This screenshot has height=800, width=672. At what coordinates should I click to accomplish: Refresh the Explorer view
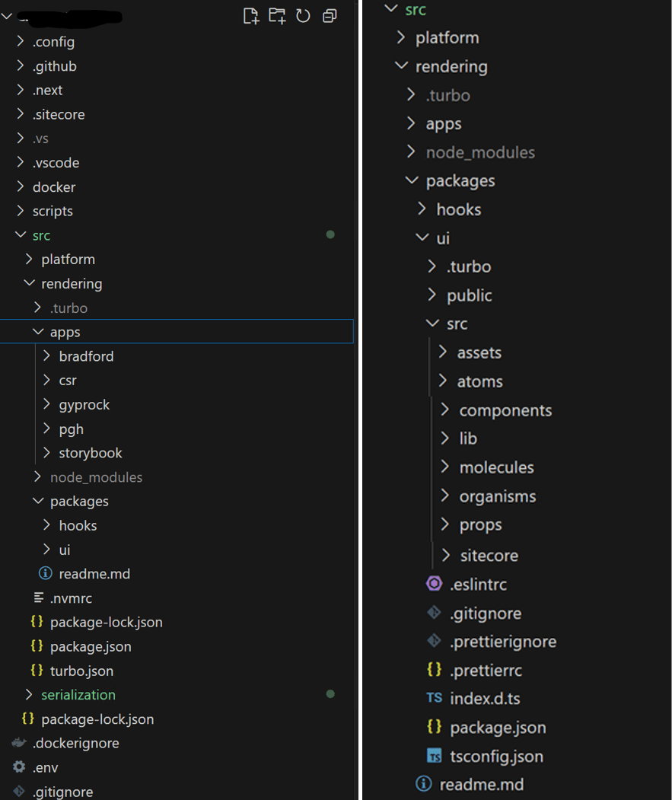(x=303, y=15)
